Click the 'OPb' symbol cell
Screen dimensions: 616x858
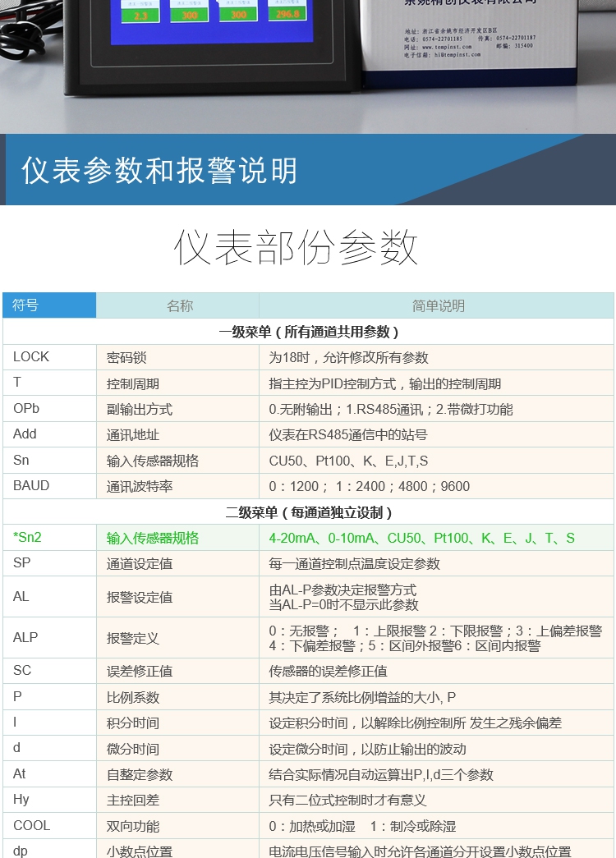coord(49,409)
